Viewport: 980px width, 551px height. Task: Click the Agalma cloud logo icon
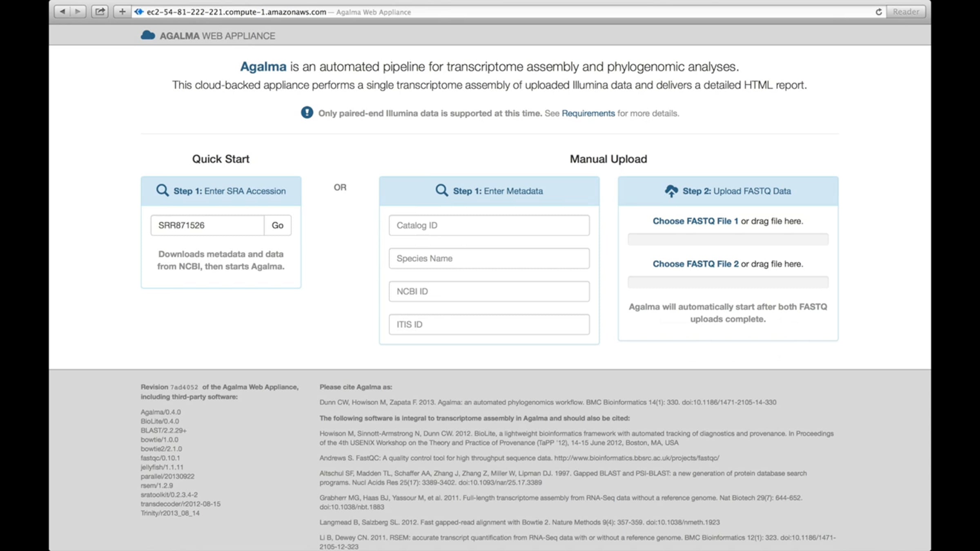pos(148,36)
